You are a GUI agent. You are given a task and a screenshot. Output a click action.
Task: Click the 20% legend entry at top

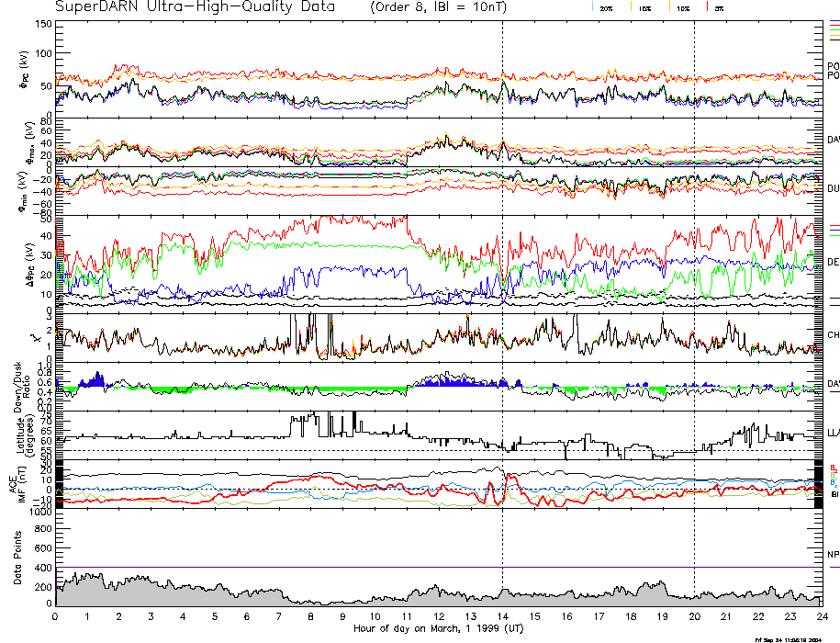606,7
